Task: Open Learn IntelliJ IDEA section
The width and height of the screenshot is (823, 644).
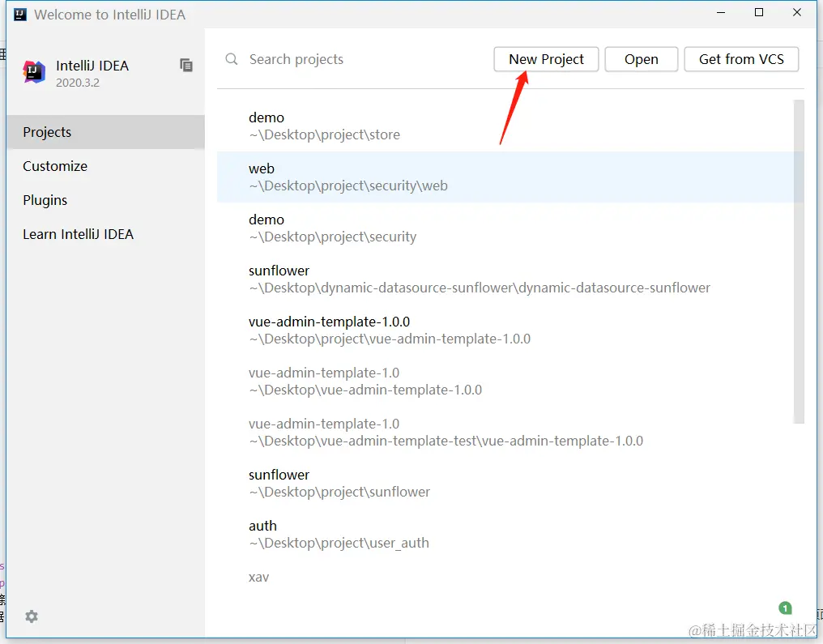Action: point(105,234)
